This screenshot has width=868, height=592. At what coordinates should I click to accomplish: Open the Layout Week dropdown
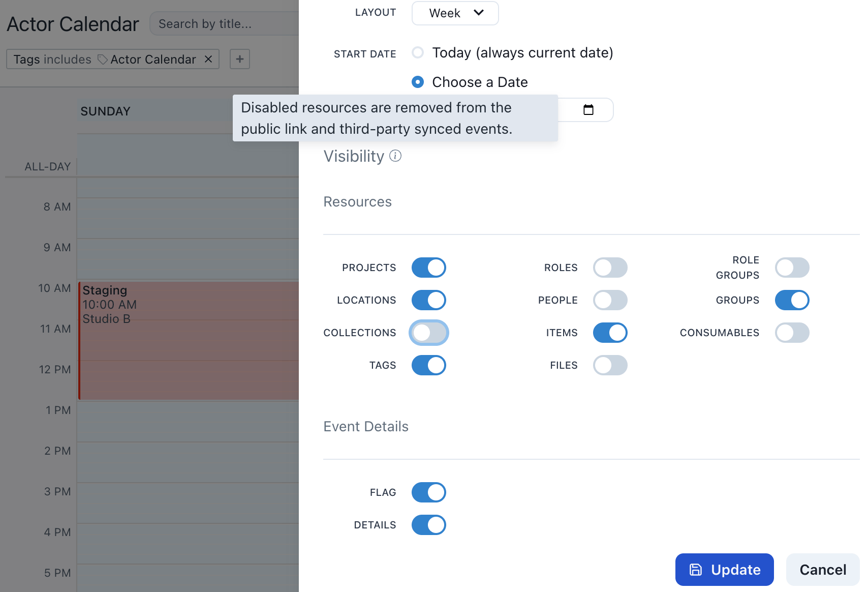click(x=455, y=13)
